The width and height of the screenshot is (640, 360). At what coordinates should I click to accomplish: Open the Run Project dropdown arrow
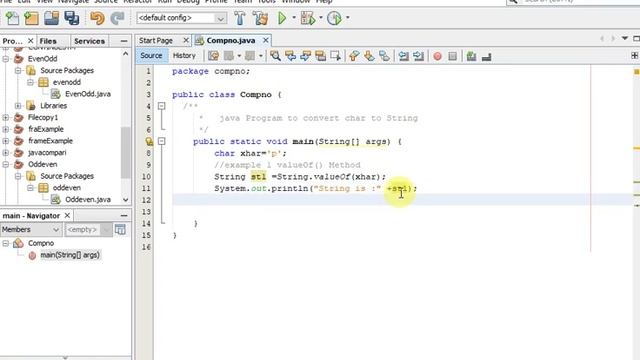pyautogui.click(x=294, y=18)
